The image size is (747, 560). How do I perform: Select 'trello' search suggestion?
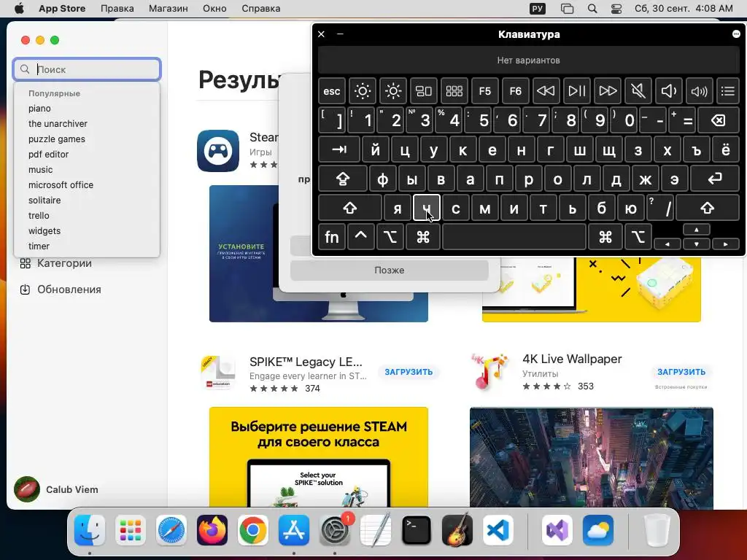[x=39, y=216]
